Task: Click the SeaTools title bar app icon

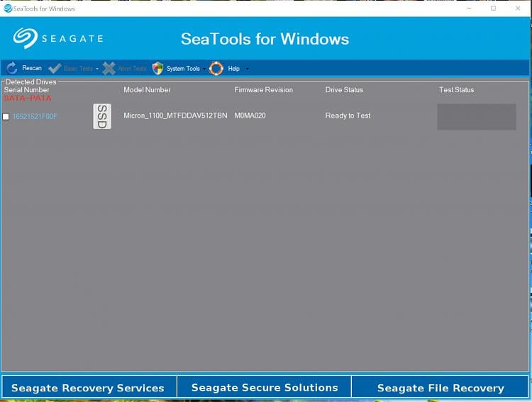Action: point(8,8)
